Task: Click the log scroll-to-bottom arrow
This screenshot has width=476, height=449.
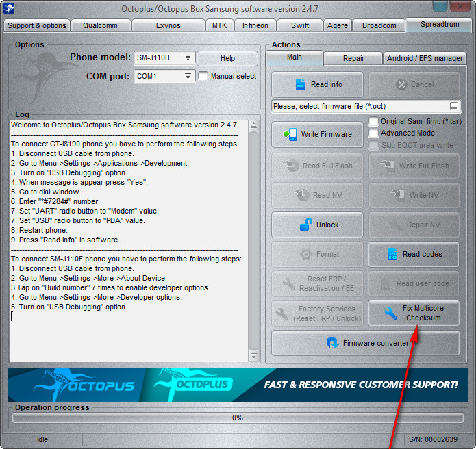Action: (253, 355)
